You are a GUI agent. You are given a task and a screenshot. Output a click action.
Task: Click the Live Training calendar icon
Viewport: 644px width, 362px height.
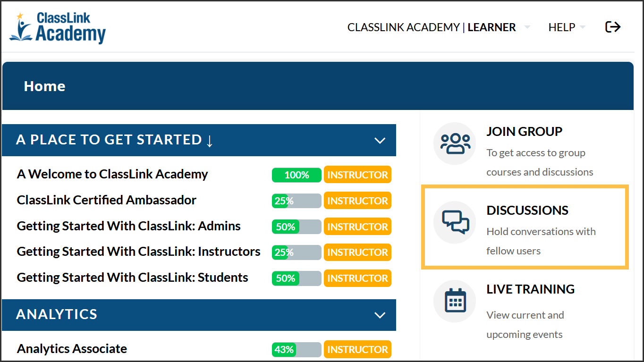[x=455, y=301]
